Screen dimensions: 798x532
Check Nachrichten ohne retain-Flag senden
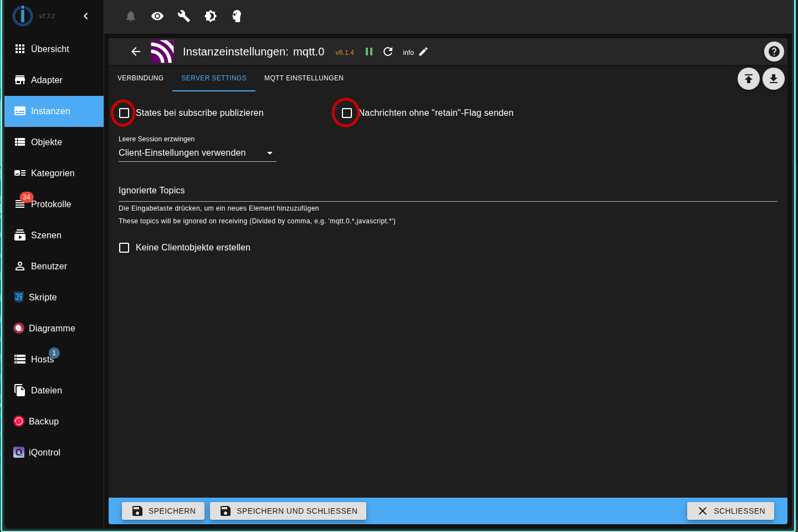point(347,113)
